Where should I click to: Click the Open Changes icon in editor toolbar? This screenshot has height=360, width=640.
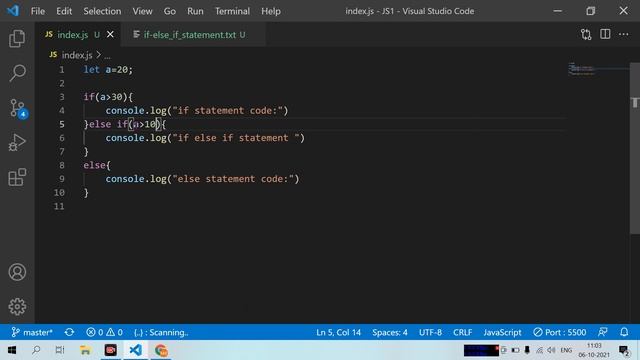click(586, 35)
